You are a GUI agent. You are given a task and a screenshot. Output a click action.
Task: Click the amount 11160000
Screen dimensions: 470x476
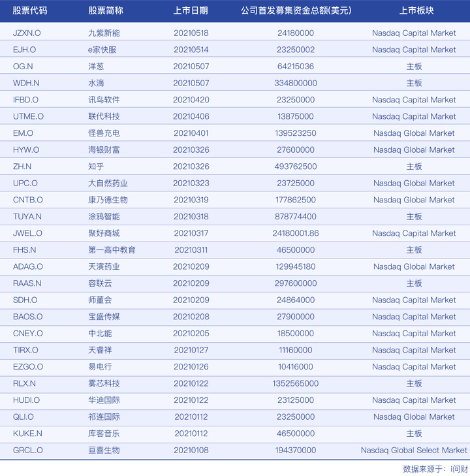296,351
